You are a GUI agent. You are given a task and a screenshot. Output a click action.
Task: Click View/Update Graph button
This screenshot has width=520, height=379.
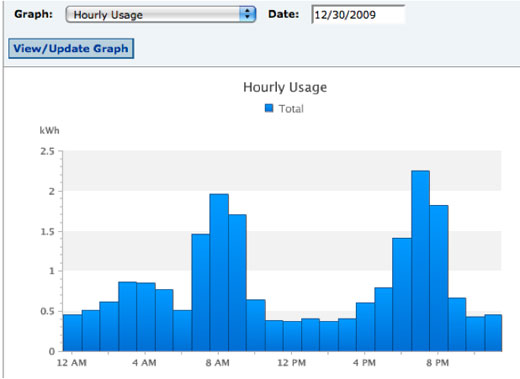tap(71, 49)
